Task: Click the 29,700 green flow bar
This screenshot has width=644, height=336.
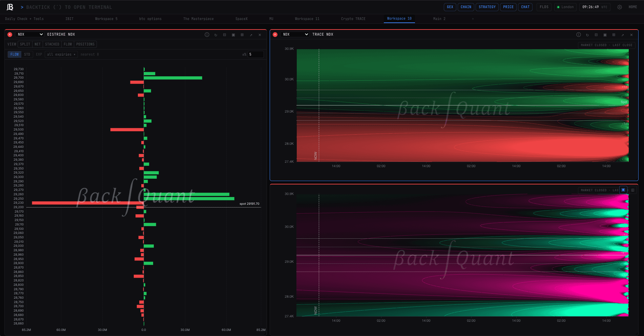Action: pos(173,78)
